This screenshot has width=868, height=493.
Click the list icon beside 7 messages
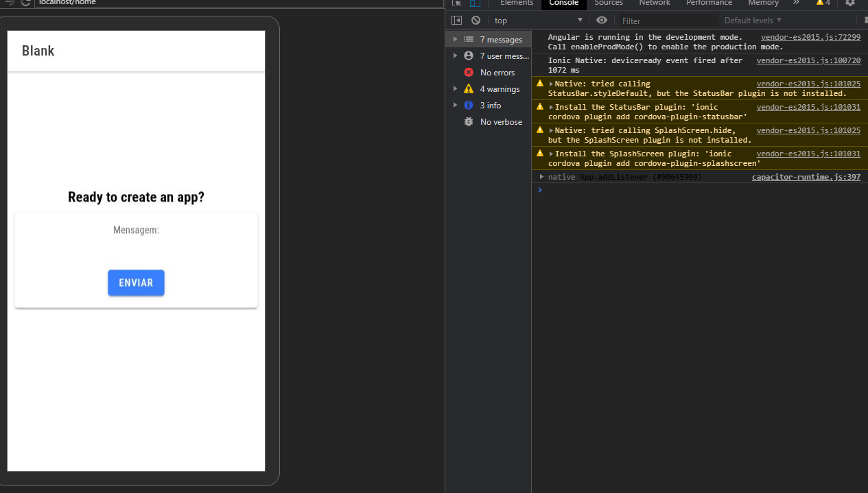coord(469,40)
